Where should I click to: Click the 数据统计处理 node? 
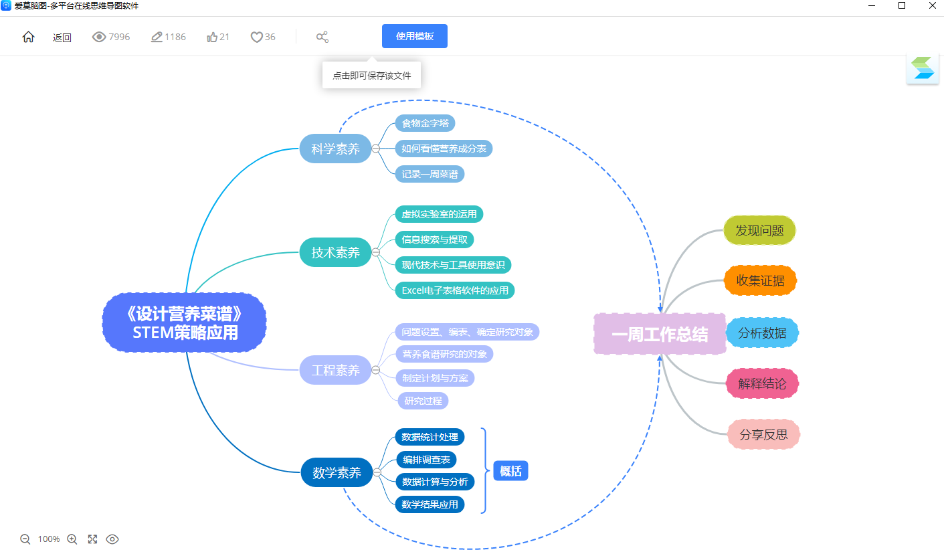(x=430, y=437)
